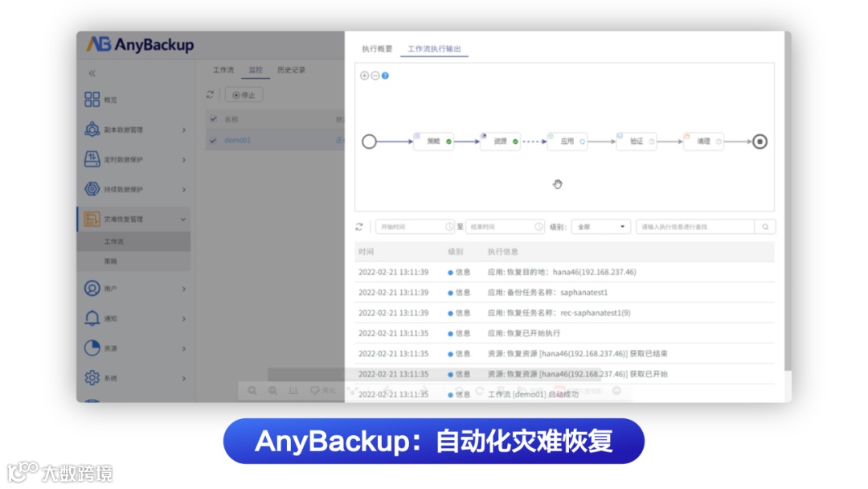
Task: Select the workflow end circle node
Action: (760, 142)
